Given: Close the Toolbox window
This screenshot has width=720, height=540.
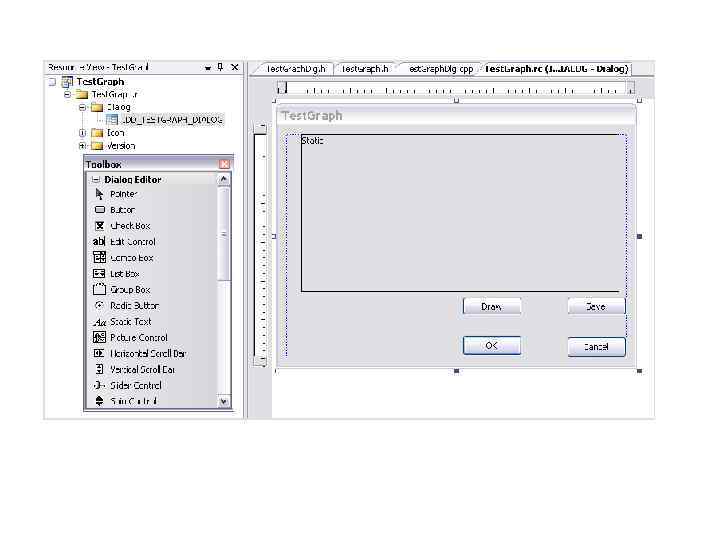Looking at the screenshot, I should click(x=224, y=164).
